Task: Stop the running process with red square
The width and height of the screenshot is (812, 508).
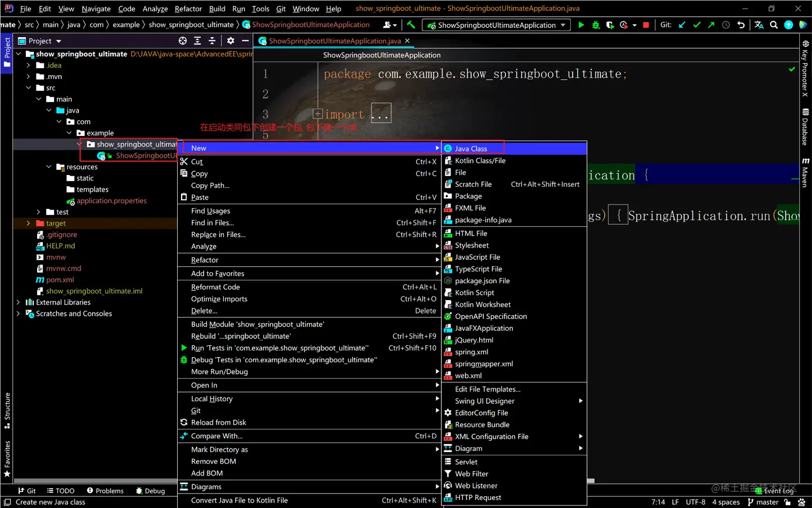Action: pos(646,25)
